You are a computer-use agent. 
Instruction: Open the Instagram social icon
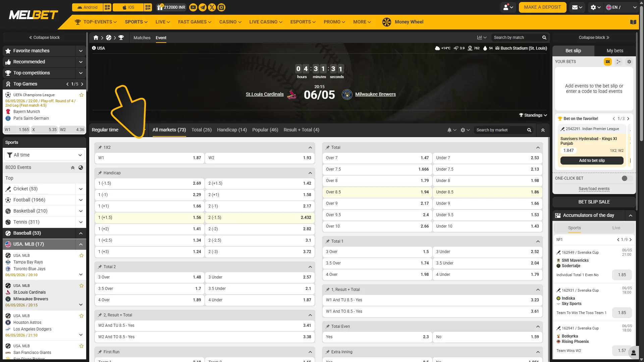tap(221, 7)
